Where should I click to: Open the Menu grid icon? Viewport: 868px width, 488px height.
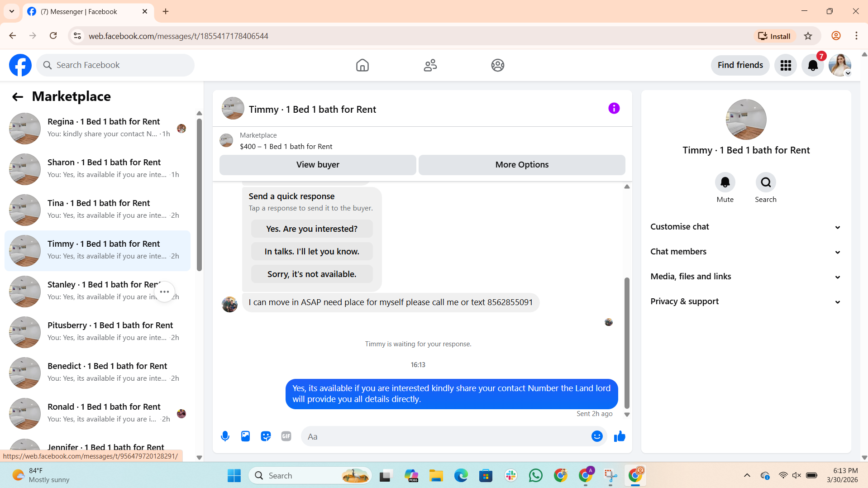(x=785, y=65)
